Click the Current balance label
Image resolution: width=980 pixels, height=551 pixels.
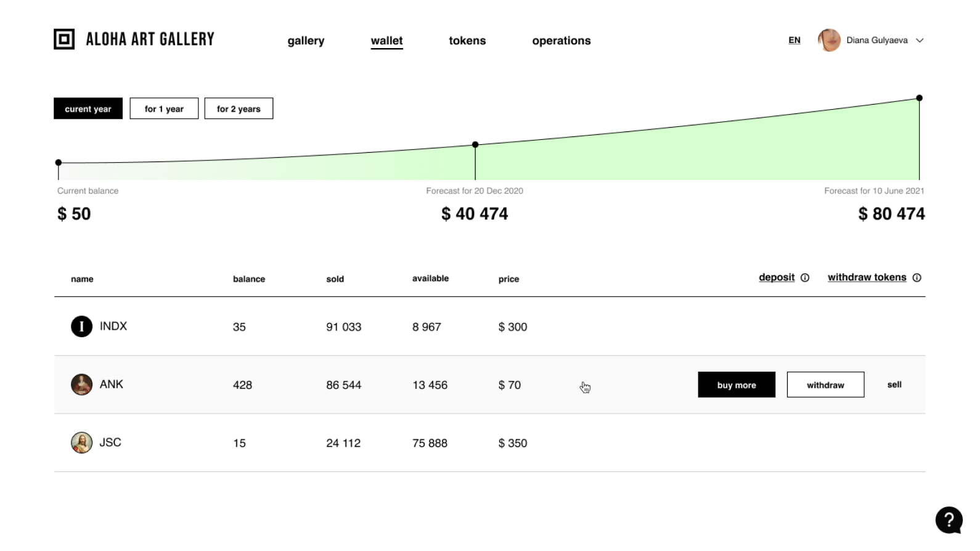point(88,191)
